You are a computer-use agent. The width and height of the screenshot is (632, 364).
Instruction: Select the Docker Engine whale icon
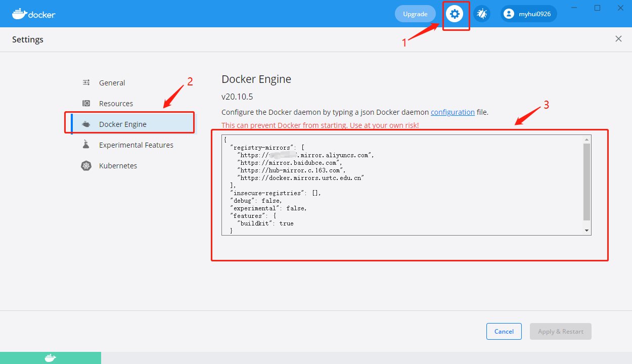[85, 124]
